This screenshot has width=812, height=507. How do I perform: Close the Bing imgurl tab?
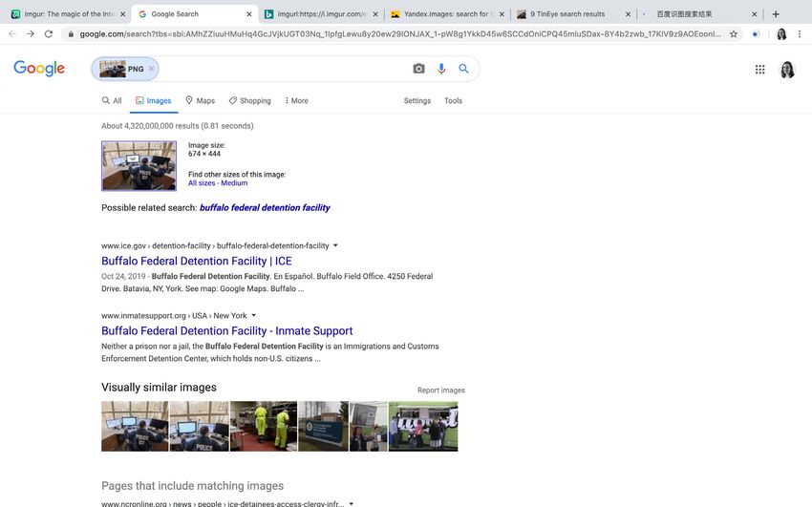[x=375, y=14]
